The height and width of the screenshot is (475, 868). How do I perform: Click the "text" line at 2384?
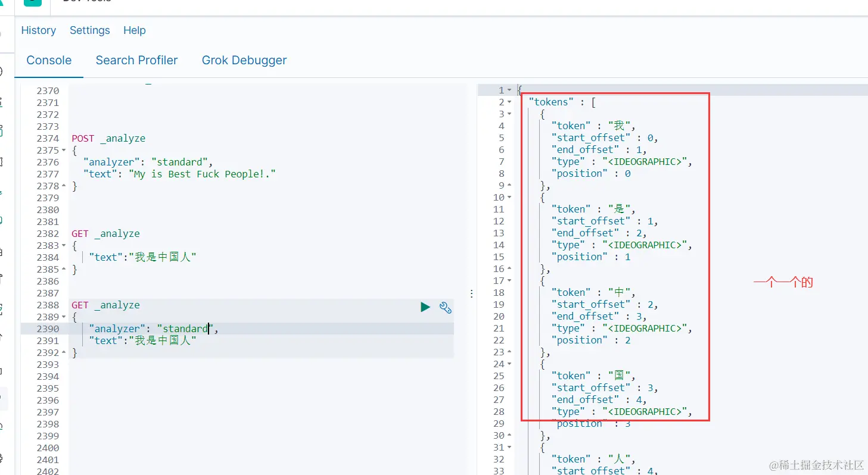(x=142, y=257)
